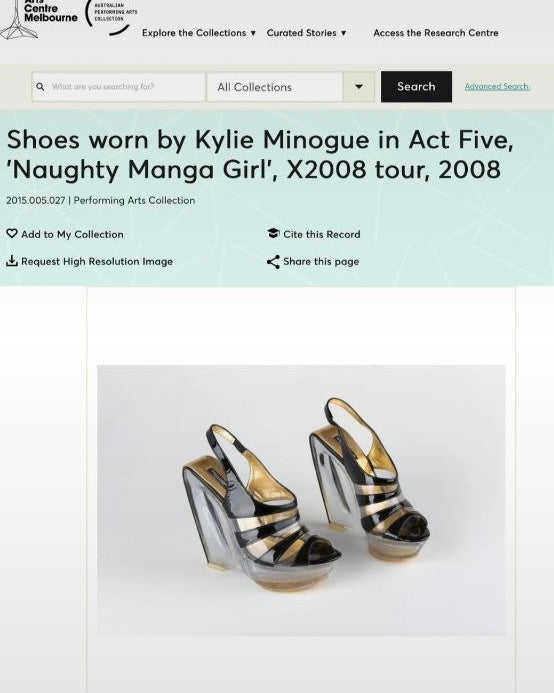Open the Access the Research Centre menu item

pyautogui.click(x=436, y=33)
